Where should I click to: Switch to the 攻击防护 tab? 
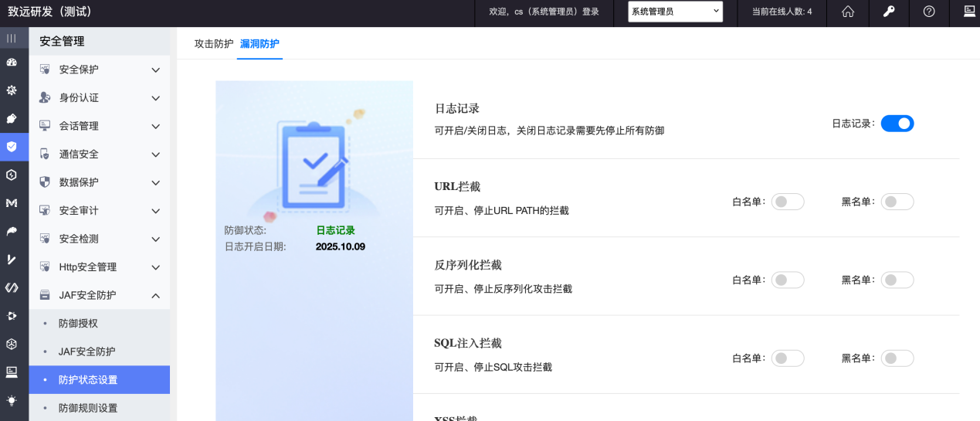213,44
